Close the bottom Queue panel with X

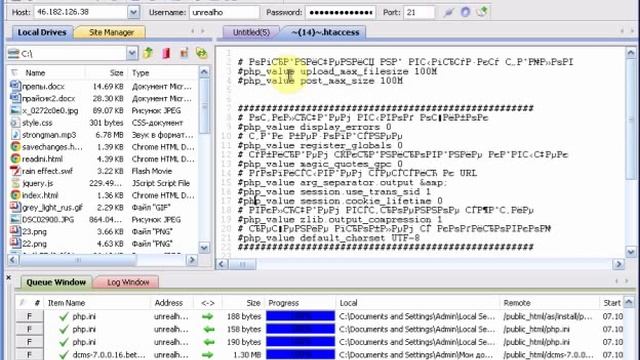coord(9,278)
